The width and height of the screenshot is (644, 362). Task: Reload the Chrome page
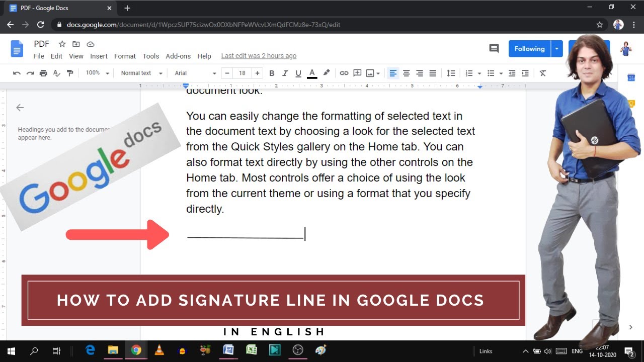coord(41,25)
